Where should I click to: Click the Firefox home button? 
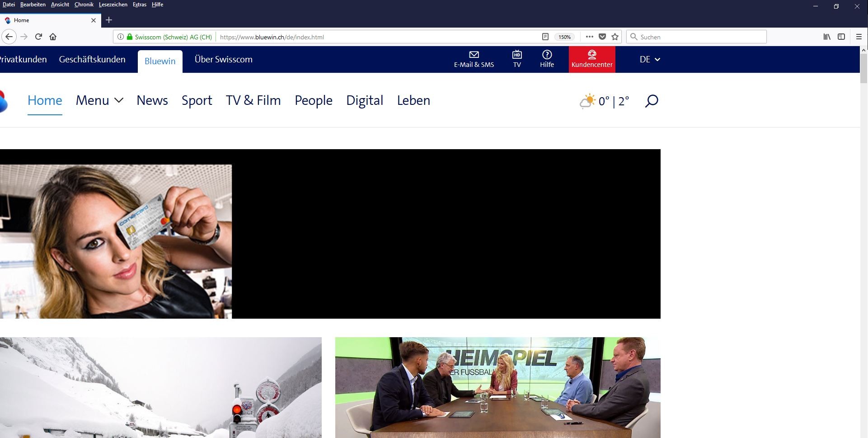pos(53,37)
